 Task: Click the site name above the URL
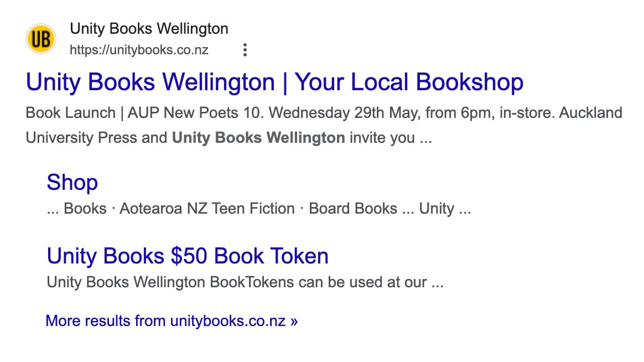click(x=149, y=29)
